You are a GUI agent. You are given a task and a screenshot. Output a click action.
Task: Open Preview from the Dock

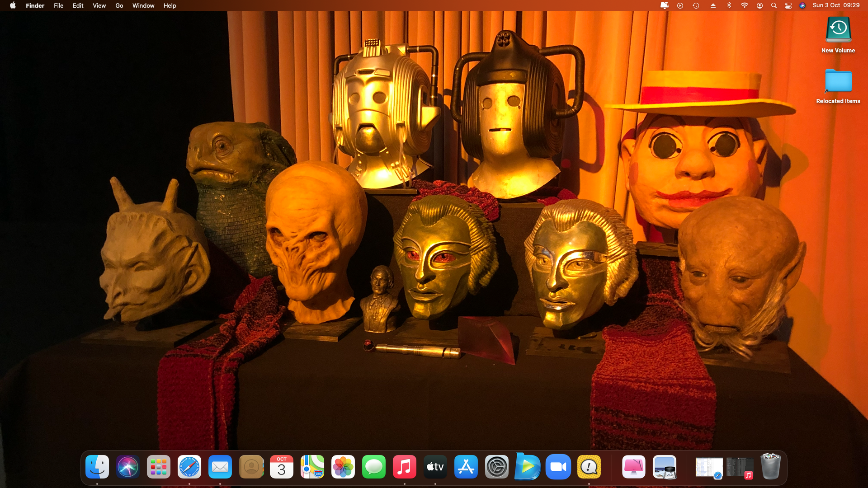[665, 467]
